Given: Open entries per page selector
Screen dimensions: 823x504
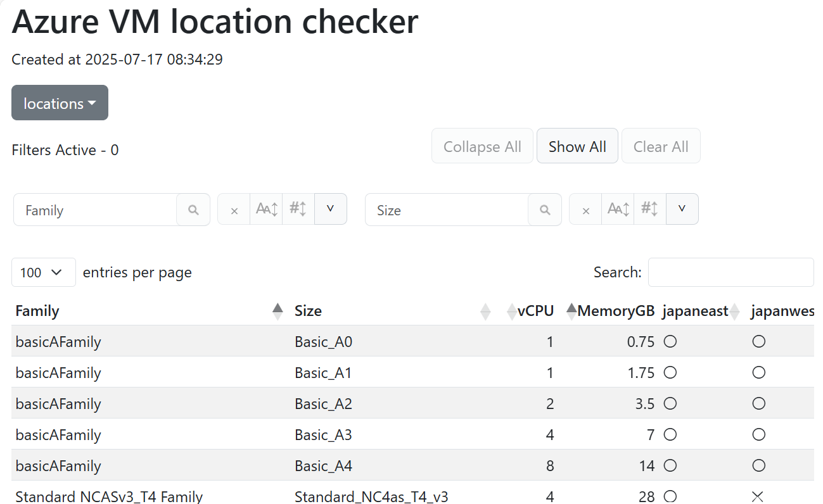Looking at the screenshot, I should pos(43,272).
